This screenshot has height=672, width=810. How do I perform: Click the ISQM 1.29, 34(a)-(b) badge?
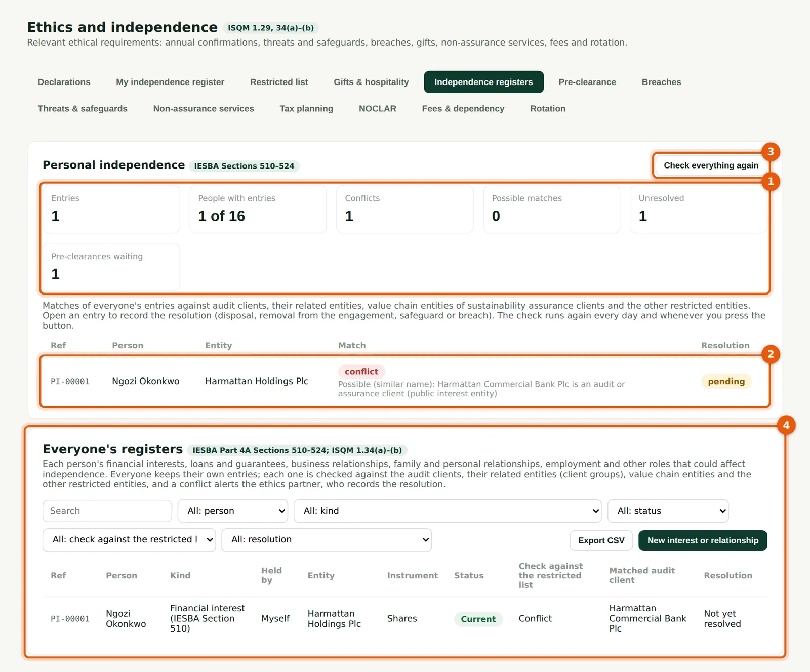pyautogui.click(x=271, y=28)
